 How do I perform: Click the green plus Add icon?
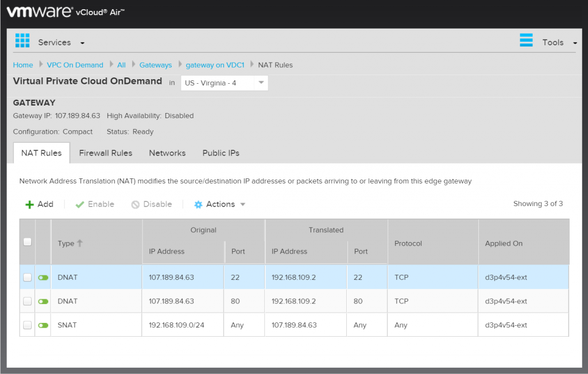[x=29, y=205]
